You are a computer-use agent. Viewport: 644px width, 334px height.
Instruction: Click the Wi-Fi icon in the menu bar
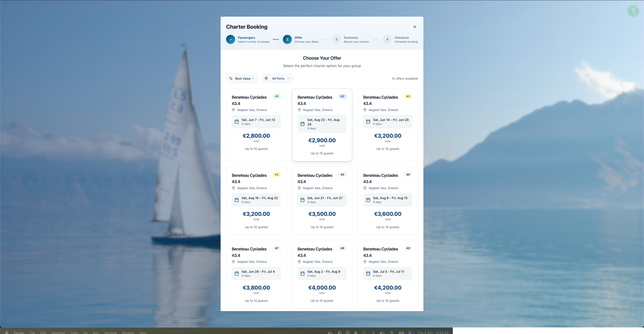click(391, 332)
